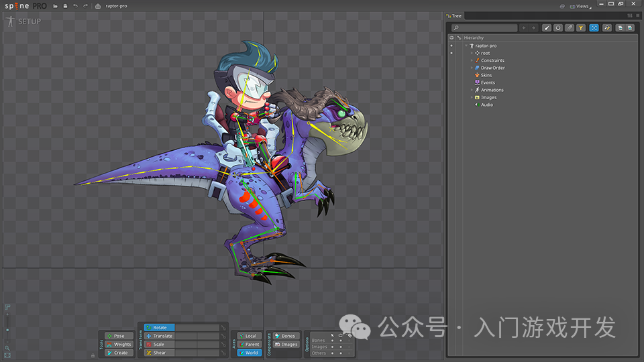Go to next tree selection arrow
Image resolution: width=644 pixels, height=362 pixels.
pos(533,28)
